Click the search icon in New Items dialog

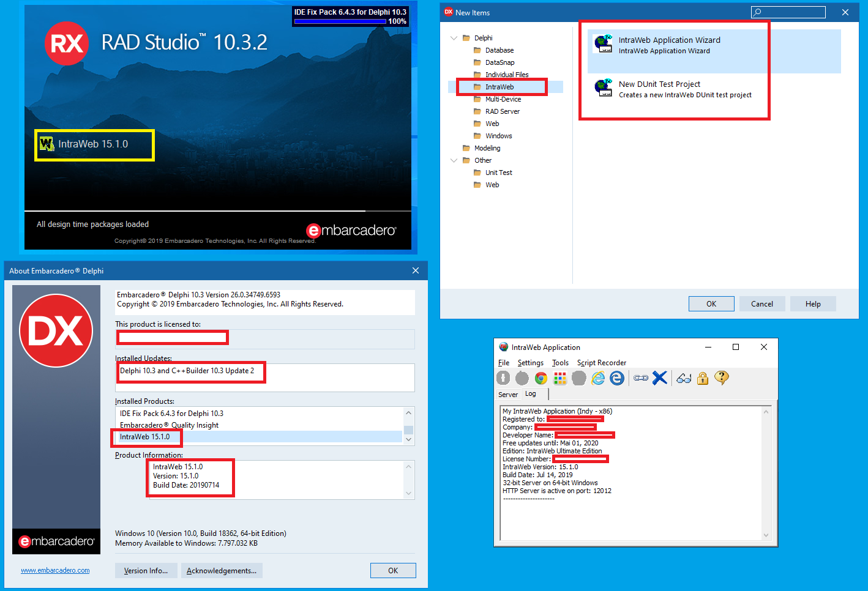click(757, 12)
